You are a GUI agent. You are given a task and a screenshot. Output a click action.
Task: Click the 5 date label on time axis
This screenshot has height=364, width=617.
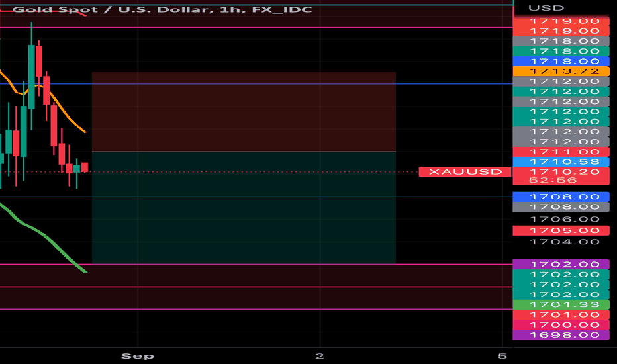pyautogui.click(x=502, y=356)
